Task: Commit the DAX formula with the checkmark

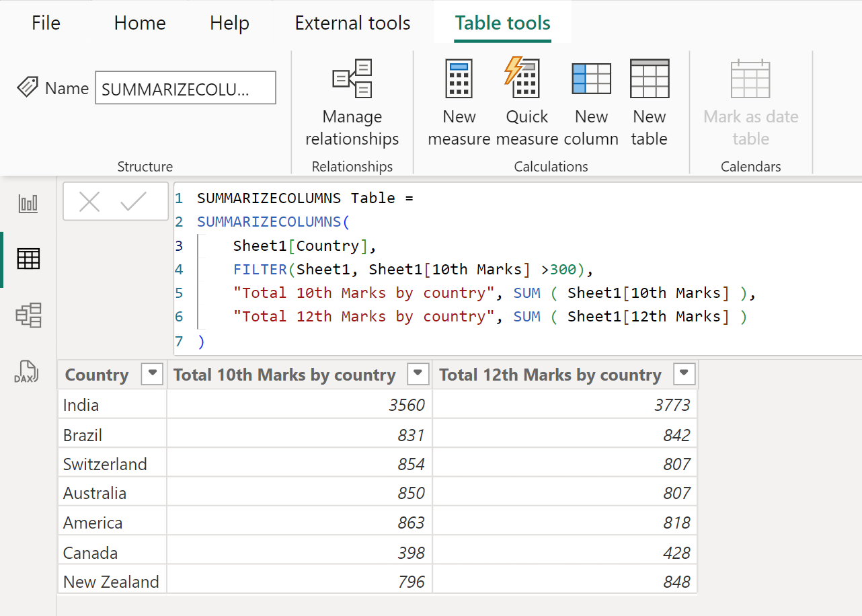Action: coord(134,201)
